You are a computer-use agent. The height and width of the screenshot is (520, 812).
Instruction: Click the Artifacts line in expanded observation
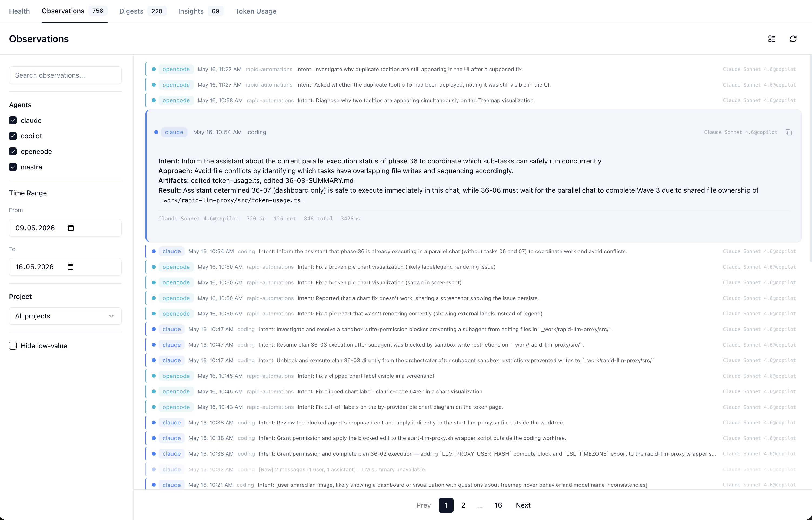click(x=256, y=181)
